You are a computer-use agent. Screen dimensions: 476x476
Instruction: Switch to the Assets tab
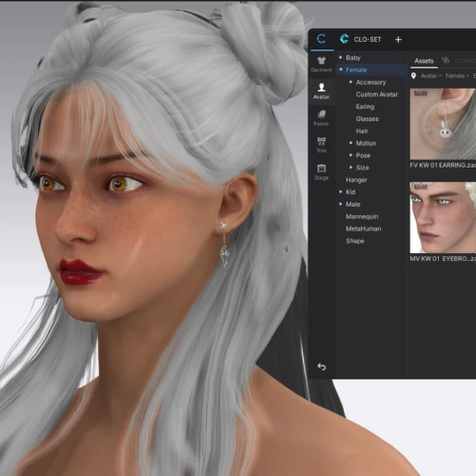click(x=424, y=61)
